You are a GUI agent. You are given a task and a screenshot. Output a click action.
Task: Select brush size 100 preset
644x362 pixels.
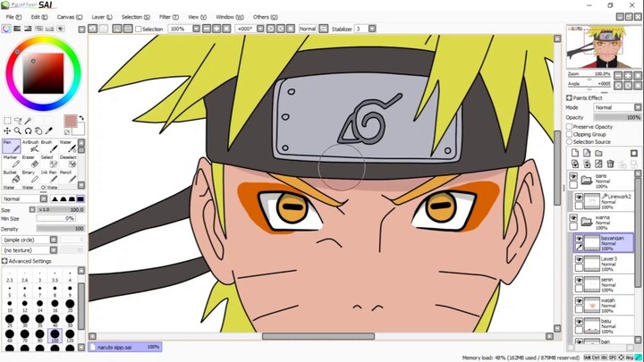(x=55, y=336)
